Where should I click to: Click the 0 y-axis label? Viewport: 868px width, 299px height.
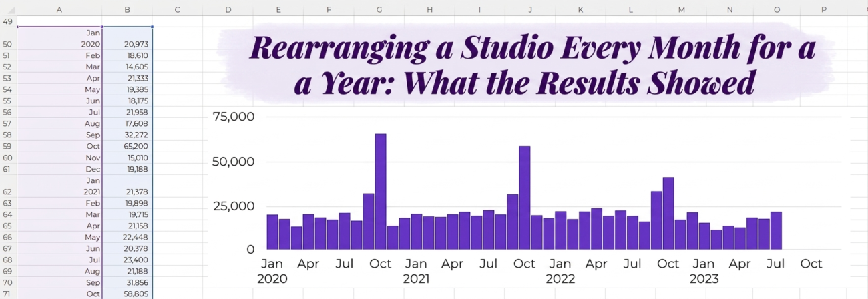(x=251, y=250)
